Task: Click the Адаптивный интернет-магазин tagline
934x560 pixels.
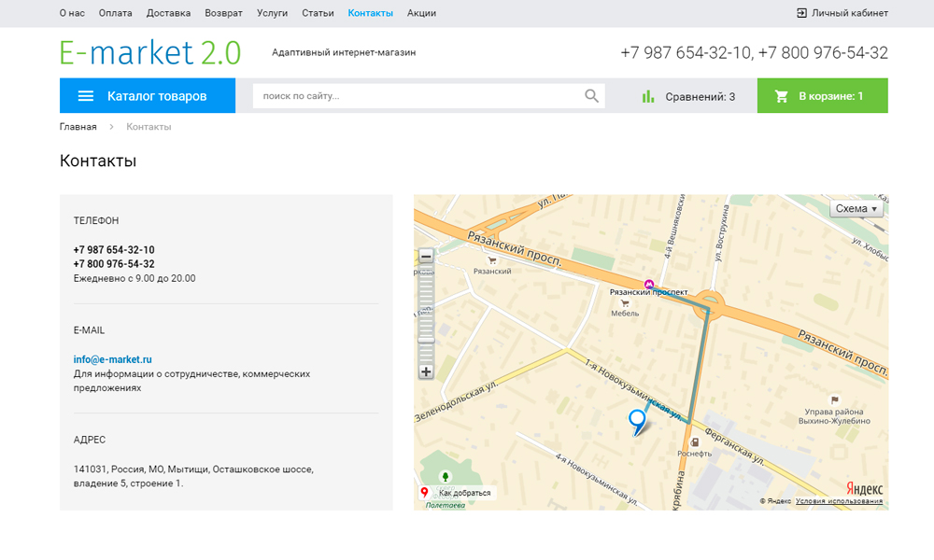Action: coord(344,52)
